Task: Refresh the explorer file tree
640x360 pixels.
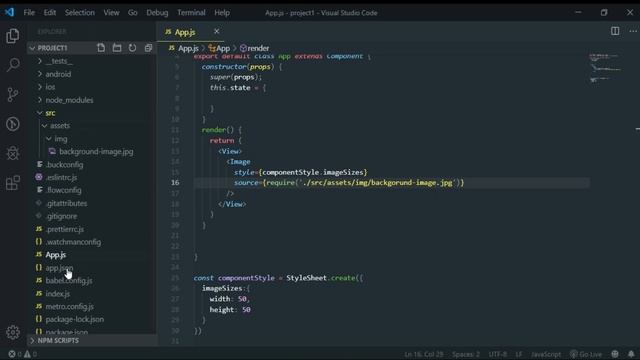Action: click(x=132, y=48)
